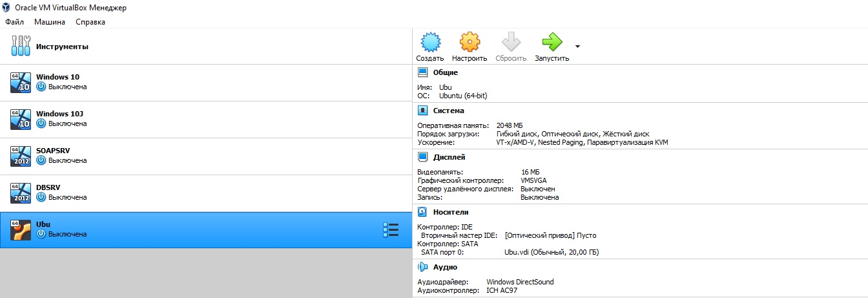This screenshot has height=298, width=868.
Task: Click '[Оптический привод] Пусто' optical drive value
Action: [x=551, y=235]
